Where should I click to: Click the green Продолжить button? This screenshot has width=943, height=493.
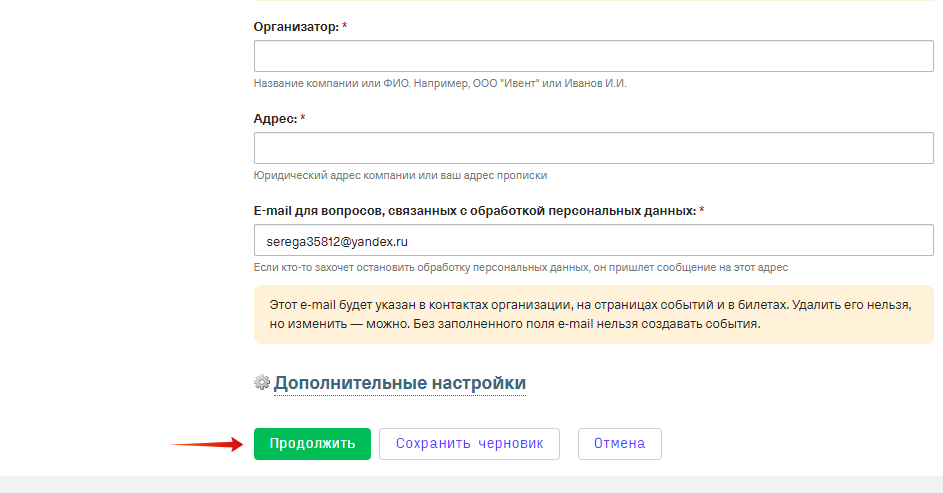[312, 444]
